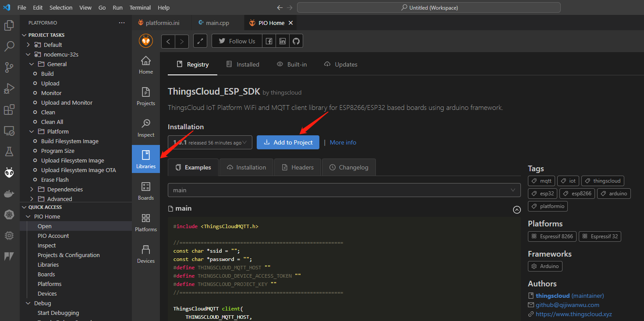Image resolution: width=644 pixels, height=321 pixels.
Task: Open the chip icon view in activity bar
Action: [x=9, y=236]
